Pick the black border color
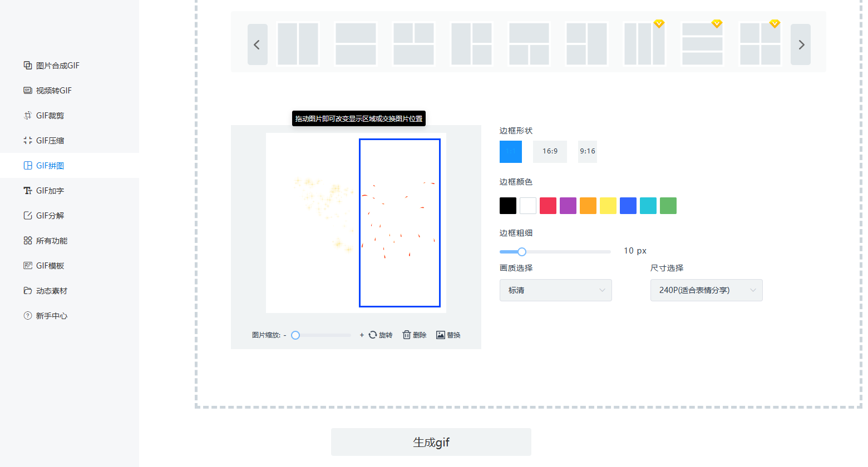 tap(508, 206)
